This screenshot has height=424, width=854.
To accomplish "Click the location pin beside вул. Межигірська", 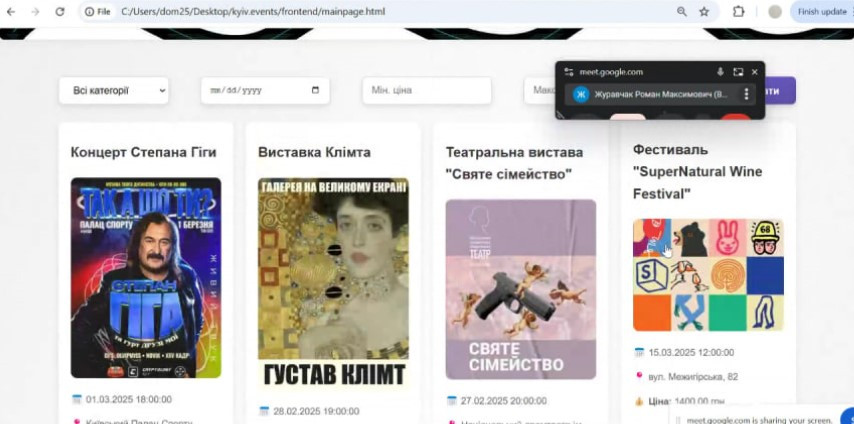I will pyautogui.click(x=639, y=376).
